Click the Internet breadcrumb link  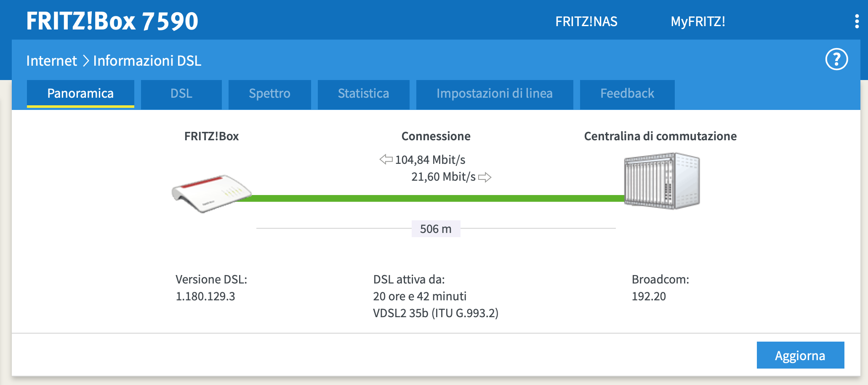[x=51, y=61]
